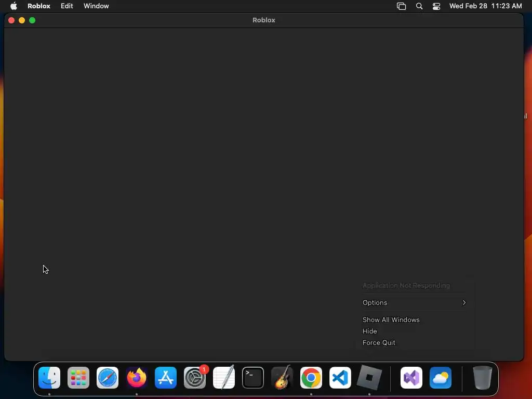Open TextEdit from the Dock

224,378
